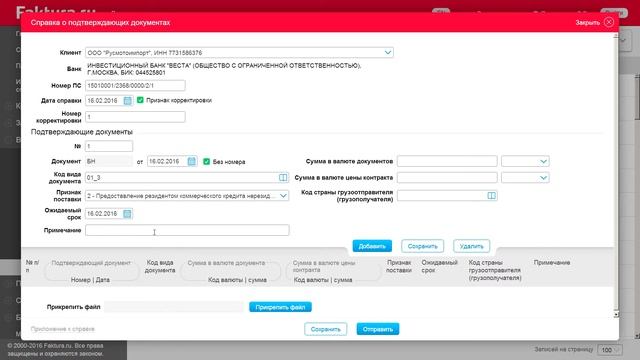This screenshot has width=640, height=360.
Task: Focus the Сумма в валюте документов amount field
Action: click(447, 161)
